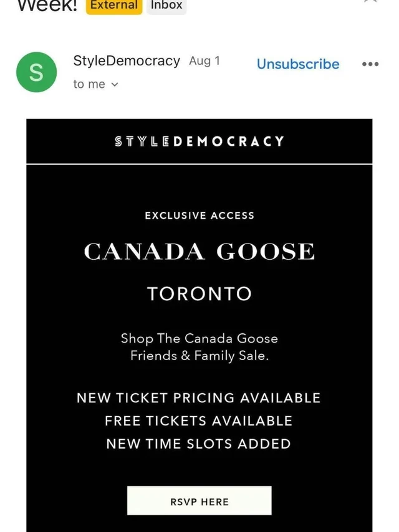This screenshot has width=399, height=532.
Task: Click the EXCLUSIVE ACCESS text
Action: tap(199, 216)
